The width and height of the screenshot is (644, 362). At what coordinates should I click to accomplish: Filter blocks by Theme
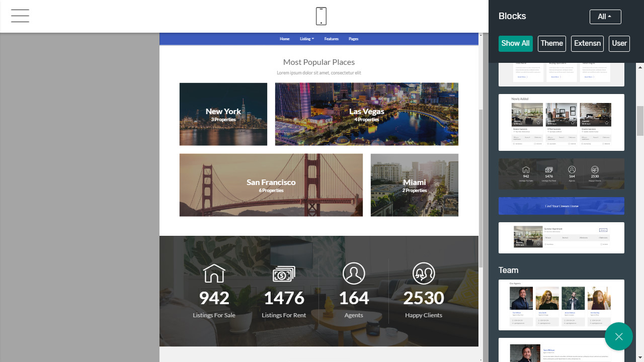pyautogui.click(x=551, y=43)
